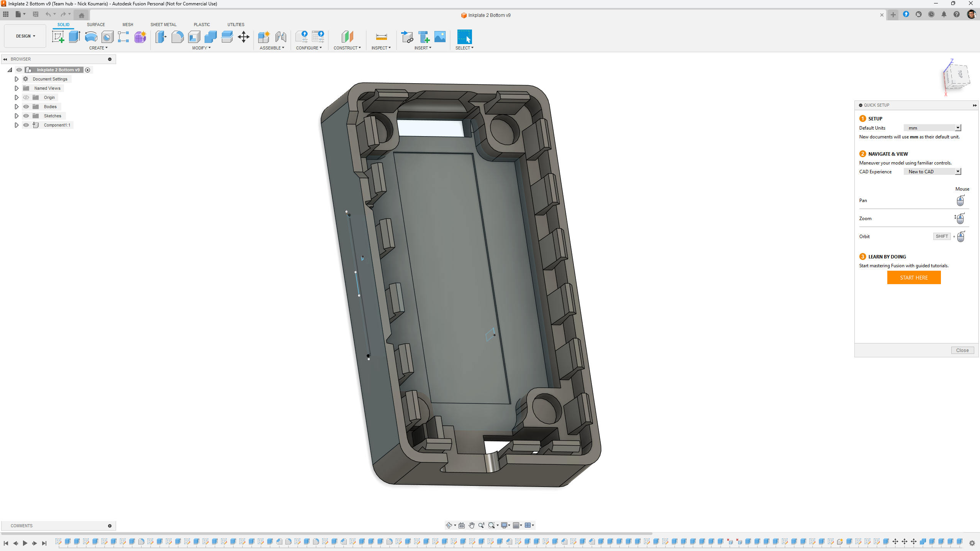
Task: Toggle visibility of Origin folder
Action: point(26,97)
